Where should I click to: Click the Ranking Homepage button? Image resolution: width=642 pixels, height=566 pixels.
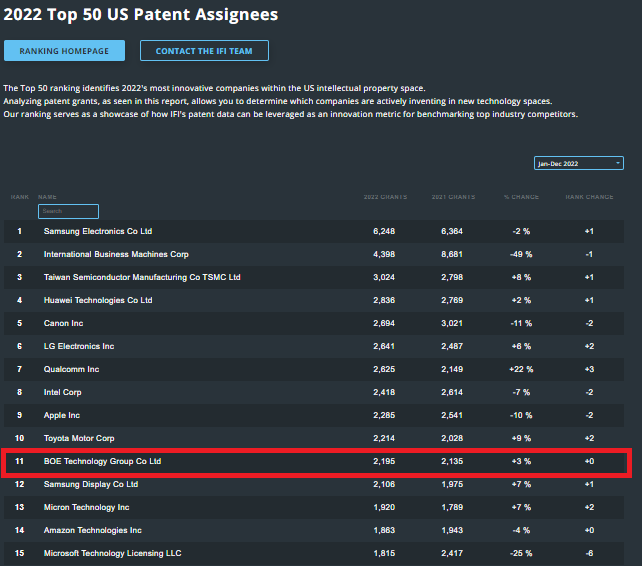tap(64, 51)
